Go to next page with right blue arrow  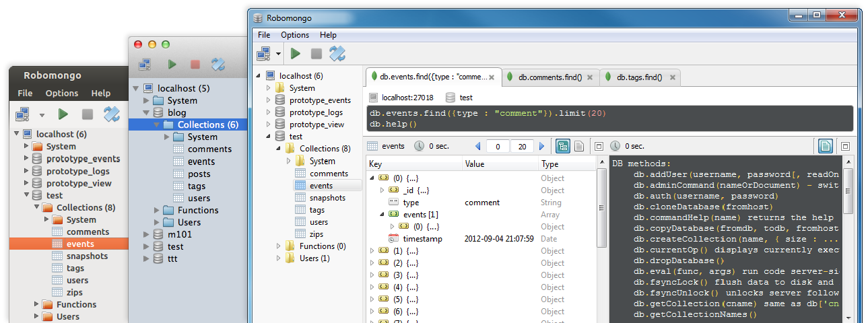pyautogui.click(x=541, y=146)
